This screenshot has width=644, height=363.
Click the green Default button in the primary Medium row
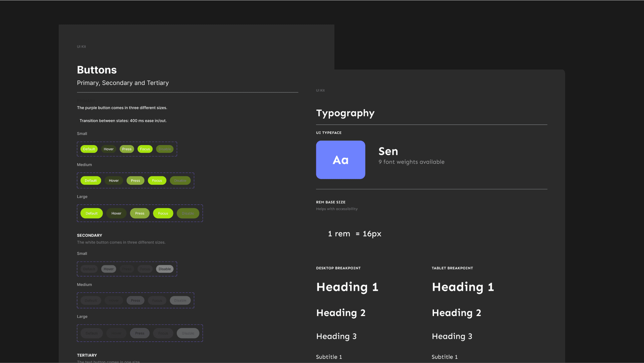click(91, 181)
